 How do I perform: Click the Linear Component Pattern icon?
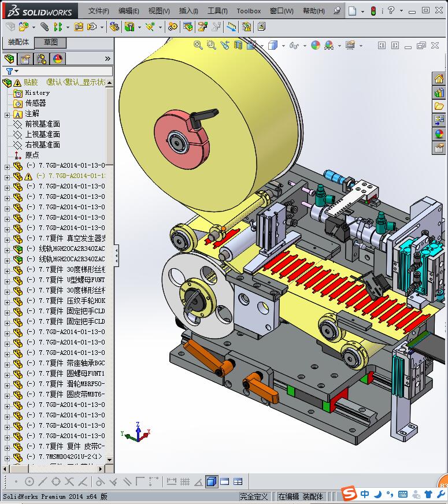58,27
